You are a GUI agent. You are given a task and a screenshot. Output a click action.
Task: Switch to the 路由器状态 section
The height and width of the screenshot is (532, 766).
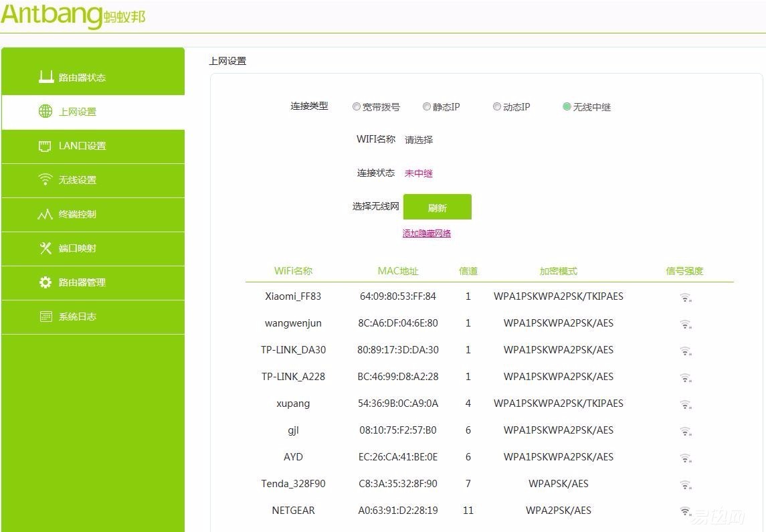[x=74, y=76]
